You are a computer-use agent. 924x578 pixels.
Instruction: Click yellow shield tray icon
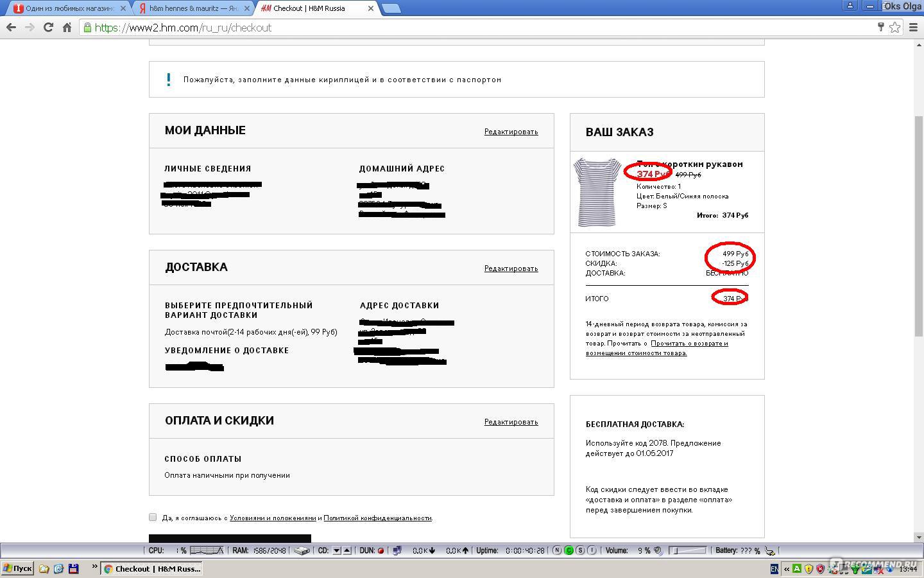809,568
